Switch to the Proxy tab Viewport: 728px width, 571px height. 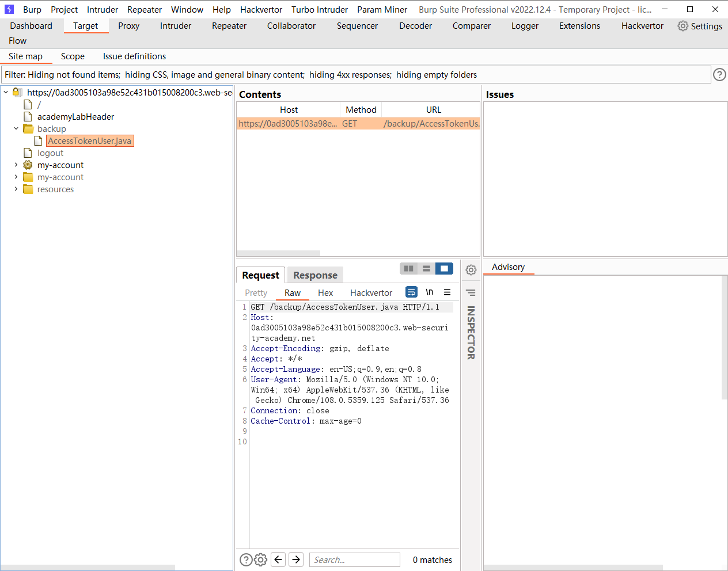[129, 26]
